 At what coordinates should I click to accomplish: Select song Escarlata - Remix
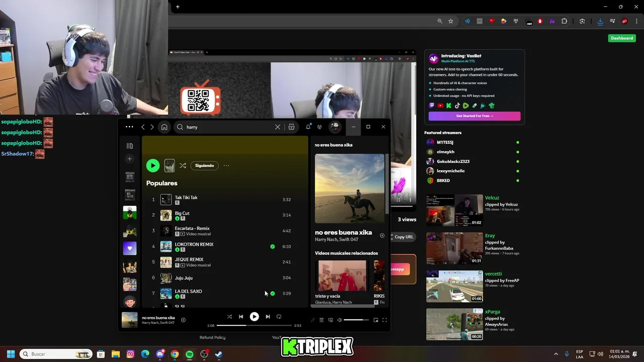pyautogui.click(x=192, y=228)
